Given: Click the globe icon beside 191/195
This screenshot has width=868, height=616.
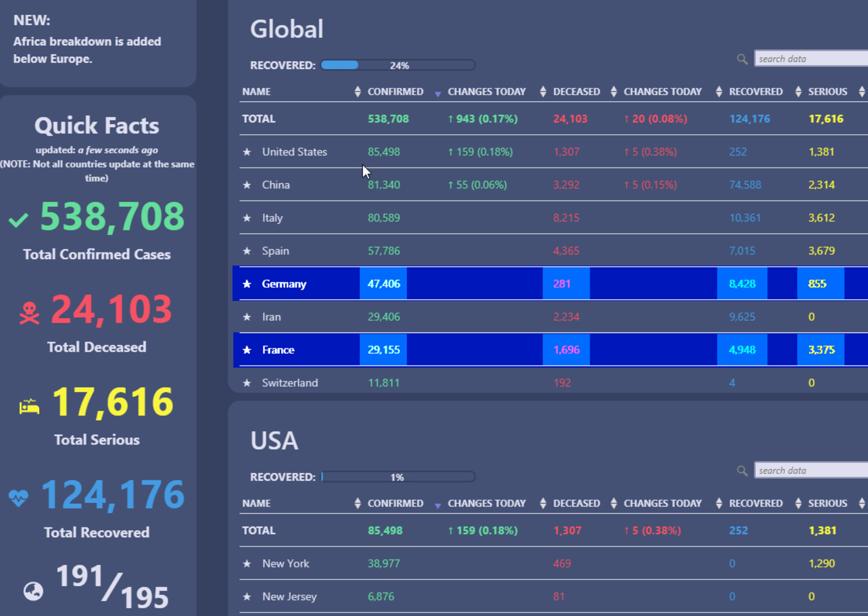Looking at the screenshot, I should point(33,591).
